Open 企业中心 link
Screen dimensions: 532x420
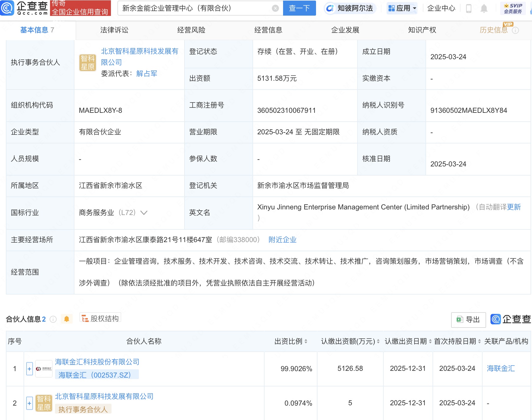coord(441,8)
